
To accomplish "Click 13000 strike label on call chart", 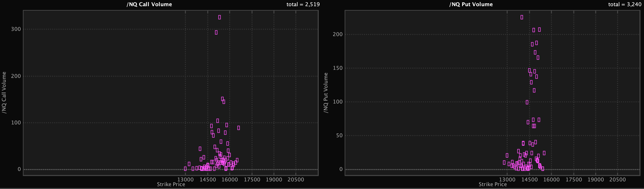I will 185,180.
